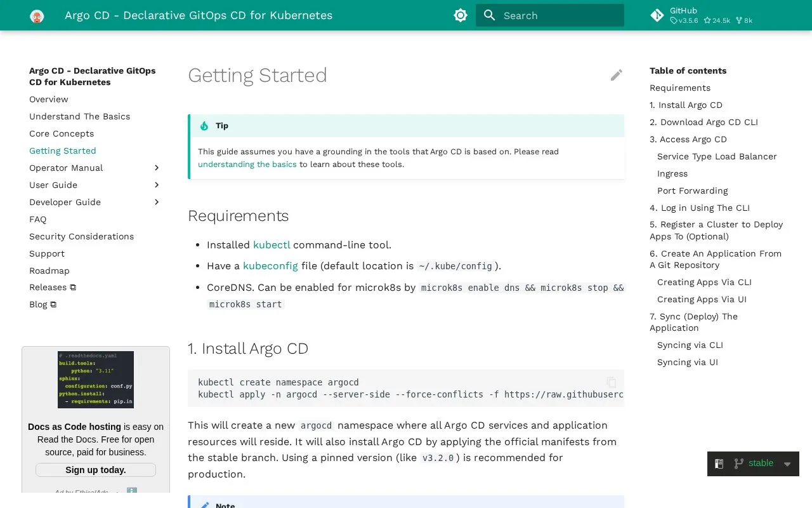The width and height of the screenshot is (812, 508).
Task: Focus the Search input field
Action: tap(550, 15)
